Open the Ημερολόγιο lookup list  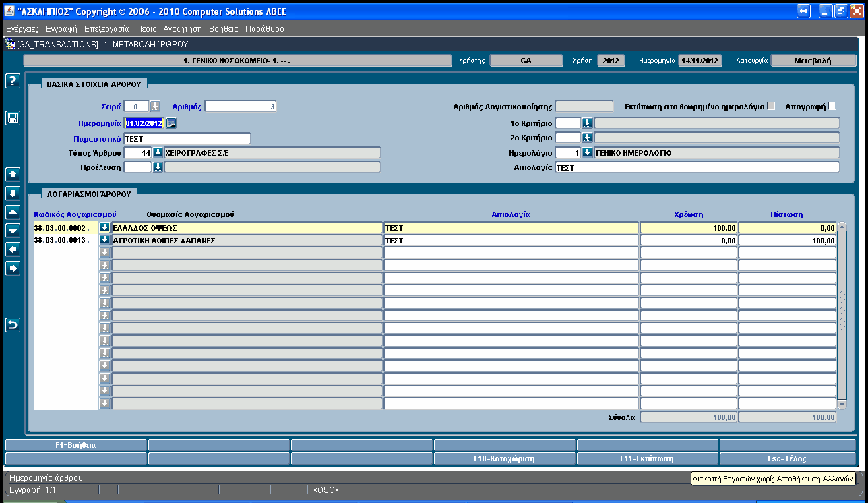(x=587, y=152)
